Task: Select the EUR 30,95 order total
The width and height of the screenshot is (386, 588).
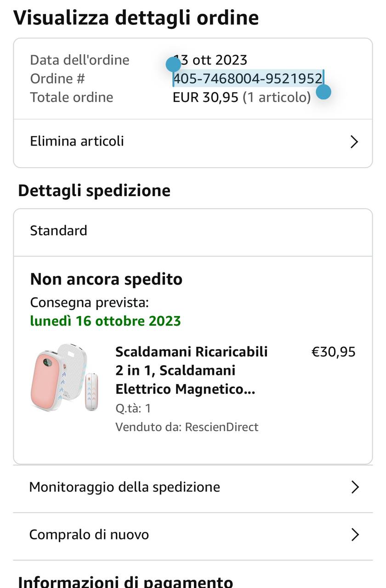Action: pyautogui.click(x=205, y=97)
